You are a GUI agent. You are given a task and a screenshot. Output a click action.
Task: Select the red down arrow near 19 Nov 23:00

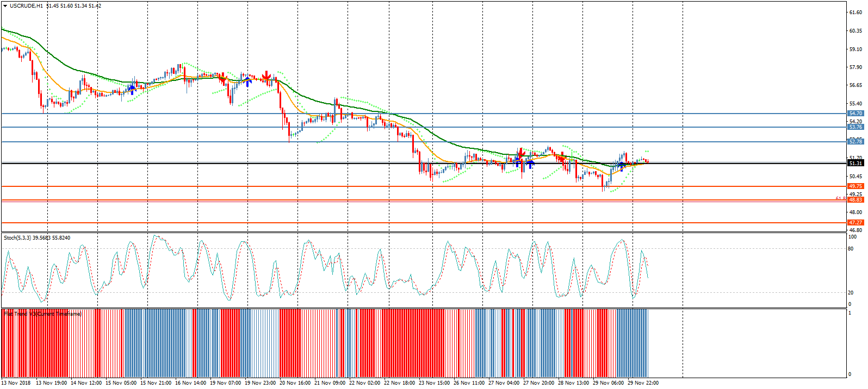(266, 76)
